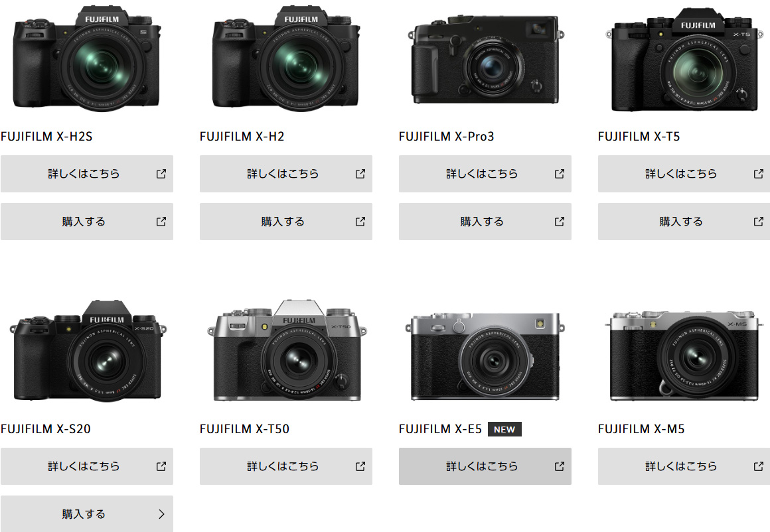Click the NEW badge beside X-E5
The width and height of the screenshot is (770, 532).
(x=504, y=429)
